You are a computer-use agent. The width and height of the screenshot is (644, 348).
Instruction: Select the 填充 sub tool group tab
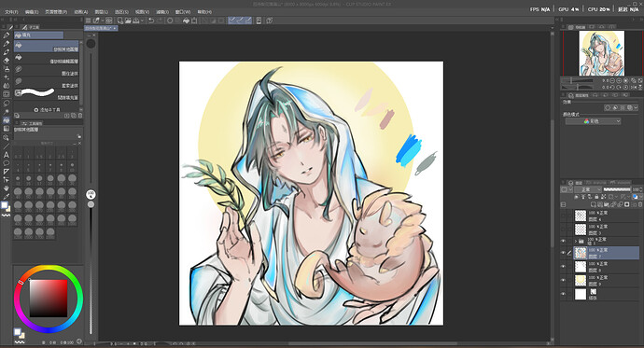(x=38, y=35)
